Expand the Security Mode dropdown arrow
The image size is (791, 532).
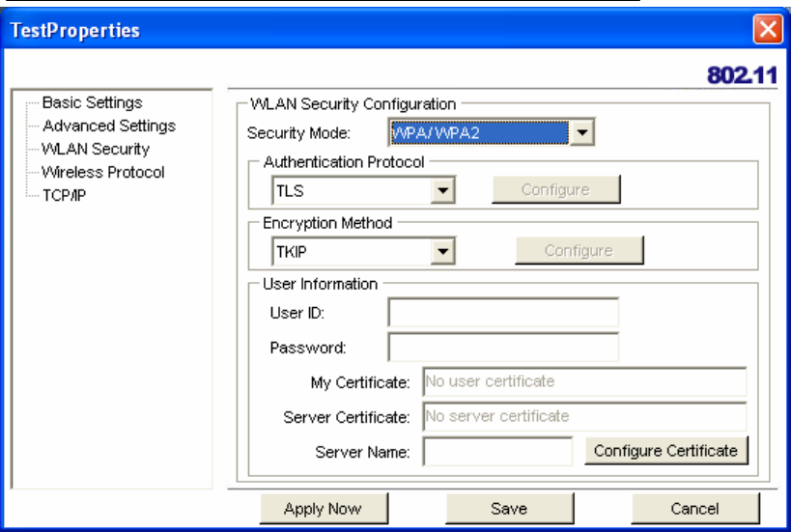[582, 133]
